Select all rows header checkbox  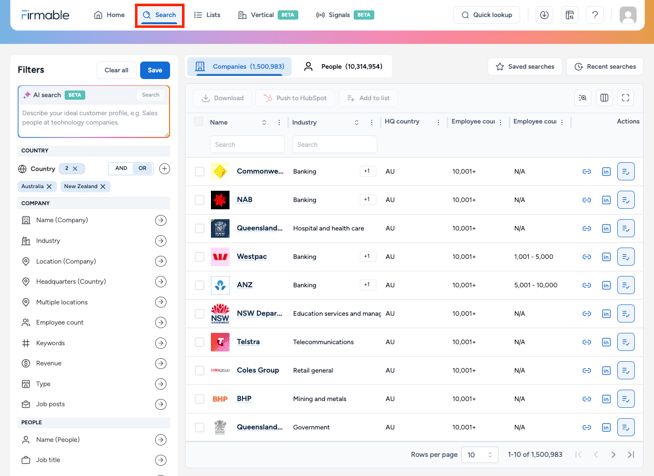click(x=199, y=121)
